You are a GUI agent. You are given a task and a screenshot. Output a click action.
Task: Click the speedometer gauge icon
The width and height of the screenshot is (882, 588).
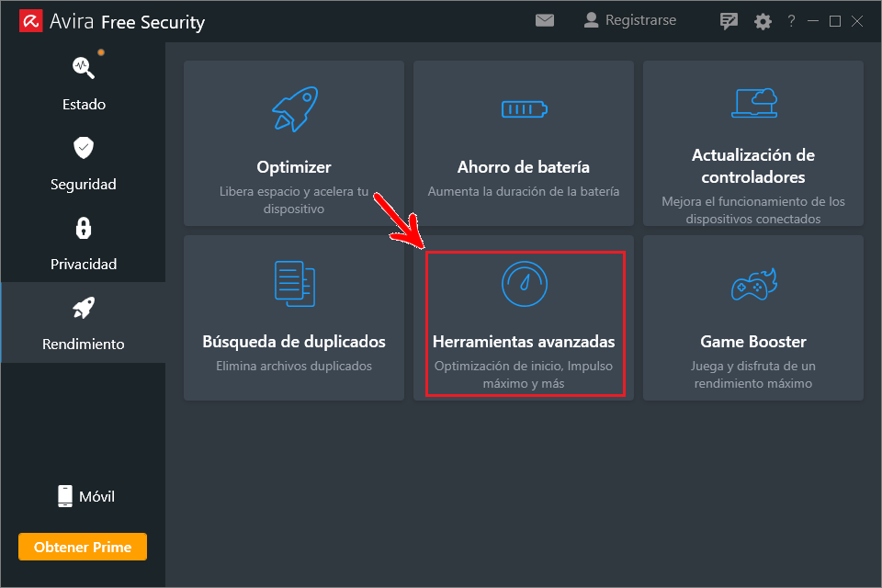(525, 284)
